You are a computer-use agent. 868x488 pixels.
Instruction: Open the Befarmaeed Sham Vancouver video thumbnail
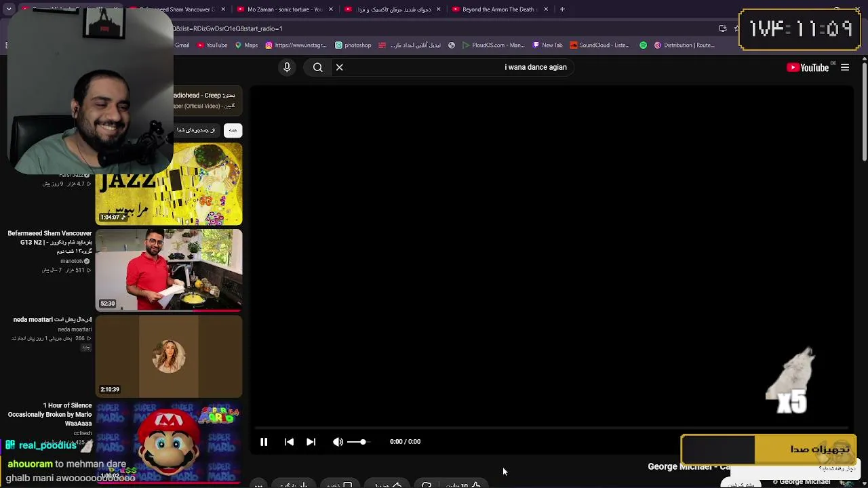coord(169,270)
